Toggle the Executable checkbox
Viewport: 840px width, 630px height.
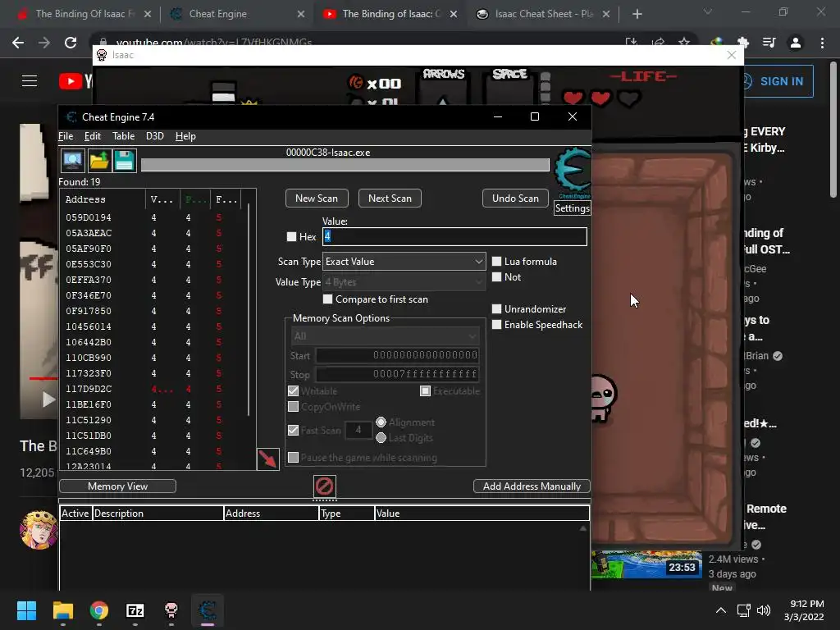point(426,391)
